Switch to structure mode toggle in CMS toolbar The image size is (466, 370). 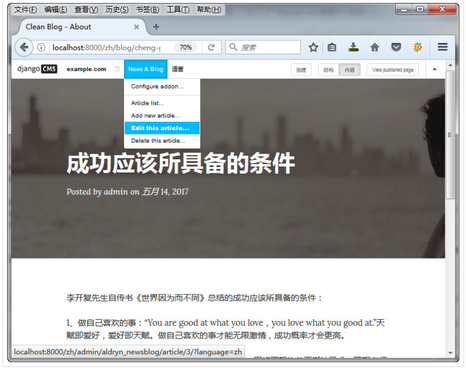(329, 70)
